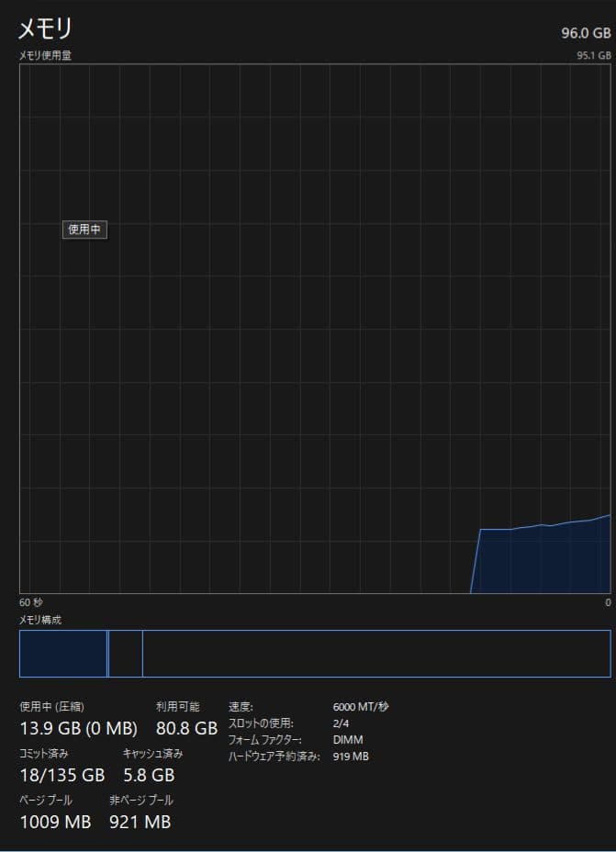Click the 60 秒 time axis label
The image size is (616, 852).
point(31,602)
